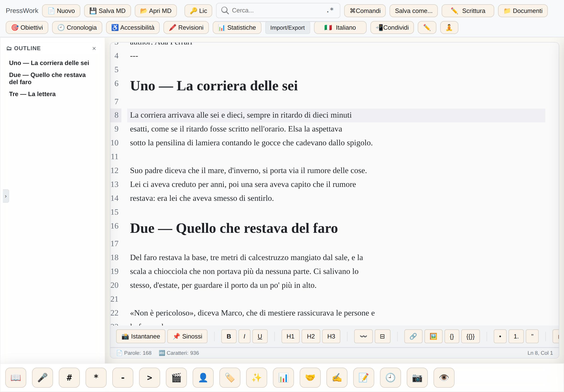The height and width of the screenshot is (392, 564).
Task: Expand the collapsed left side panel
Action: point(6,196)
